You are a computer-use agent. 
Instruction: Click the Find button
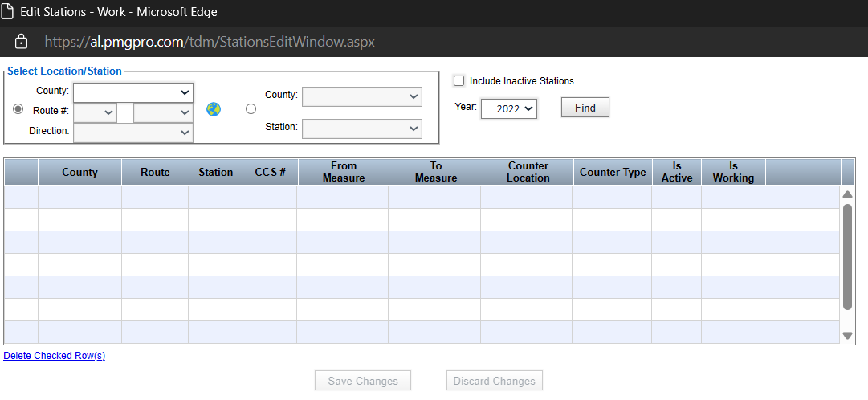point(585,108)
